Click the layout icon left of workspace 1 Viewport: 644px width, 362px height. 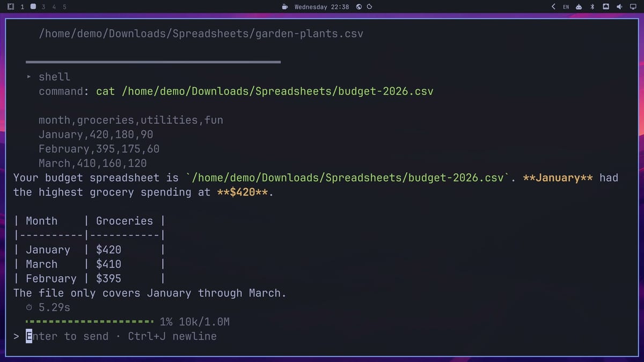(11, 7)
